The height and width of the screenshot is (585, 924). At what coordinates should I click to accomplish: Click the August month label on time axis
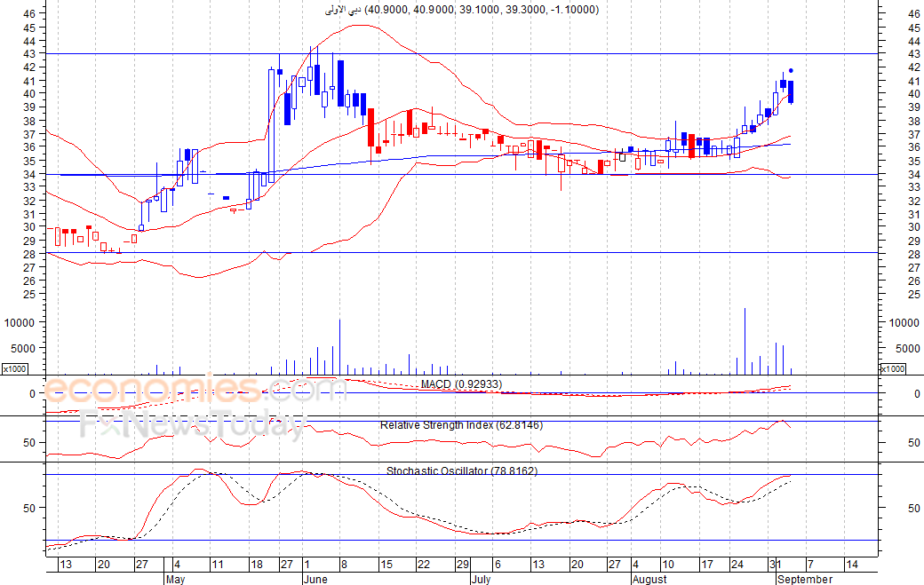click(x=649, y=579)
